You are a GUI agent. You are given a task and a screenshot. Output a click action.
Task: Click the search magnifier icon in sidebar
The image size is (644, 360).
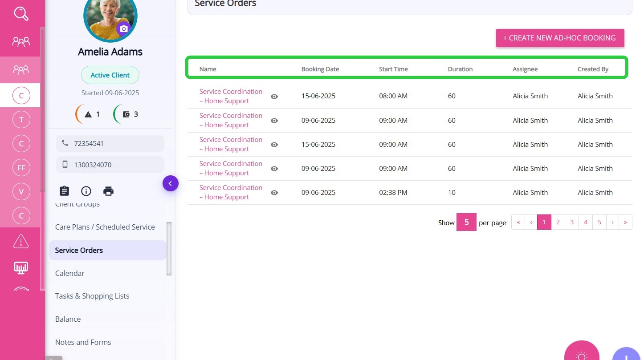[x=21, y=14]
